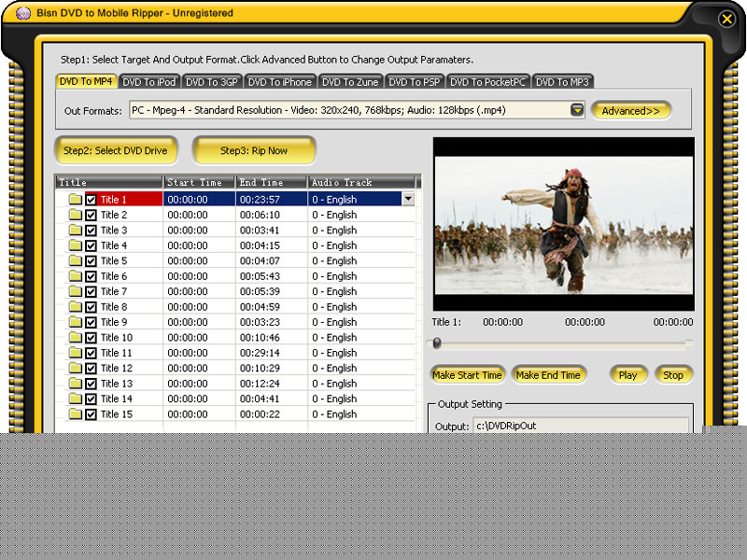This screenshot has width=747, height=560.
Task: Switch to the DVD To MP4 tab
Action: [x=86, y=81]
